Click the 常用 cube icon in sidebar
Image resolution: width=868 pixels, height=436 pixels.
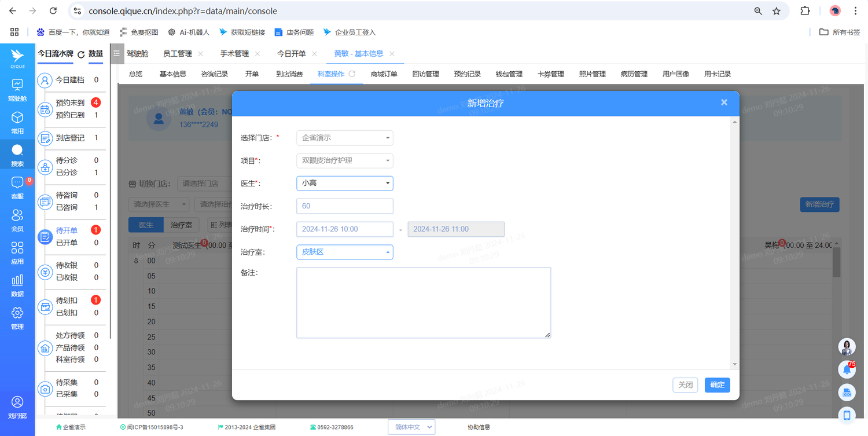point(17,118)
